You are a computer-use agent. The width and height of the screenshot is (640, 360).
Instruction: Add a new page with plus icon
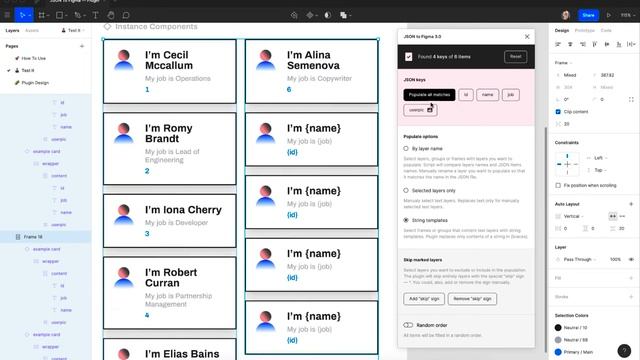tap(82, 46)
